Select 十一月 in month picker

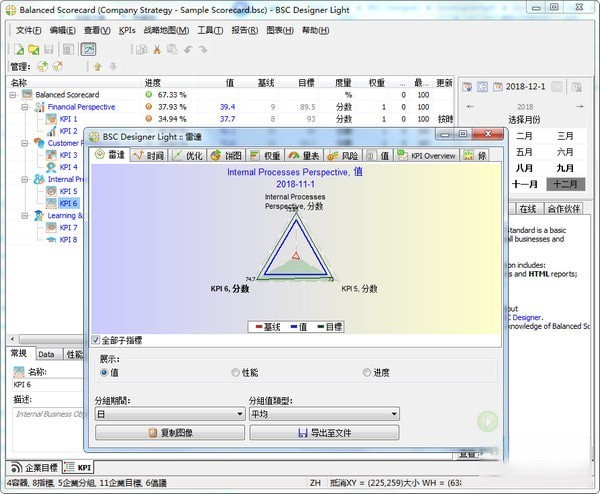[x=525, y=184]
